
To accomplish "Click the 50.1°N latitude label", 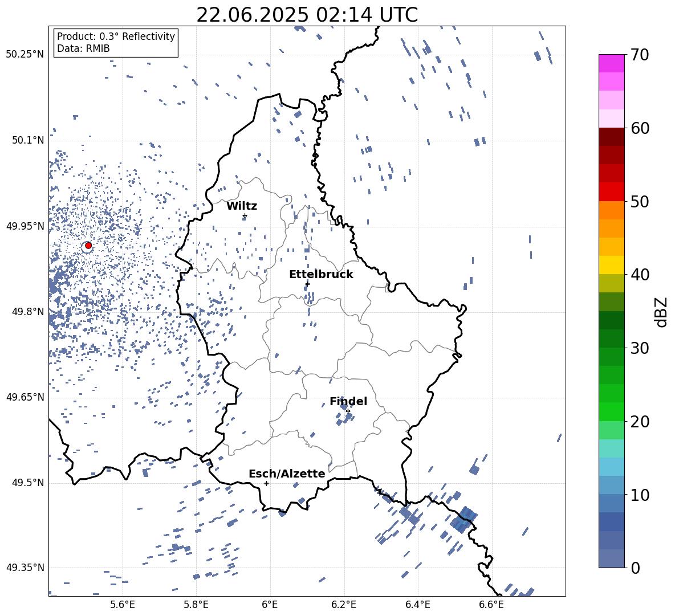I will [28, 140].
